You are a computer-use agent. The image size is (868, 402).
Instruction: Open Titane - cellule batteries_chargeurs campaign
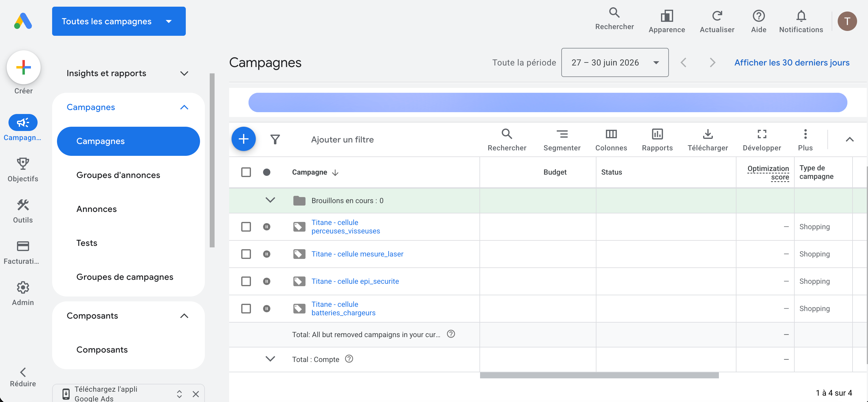343,309
